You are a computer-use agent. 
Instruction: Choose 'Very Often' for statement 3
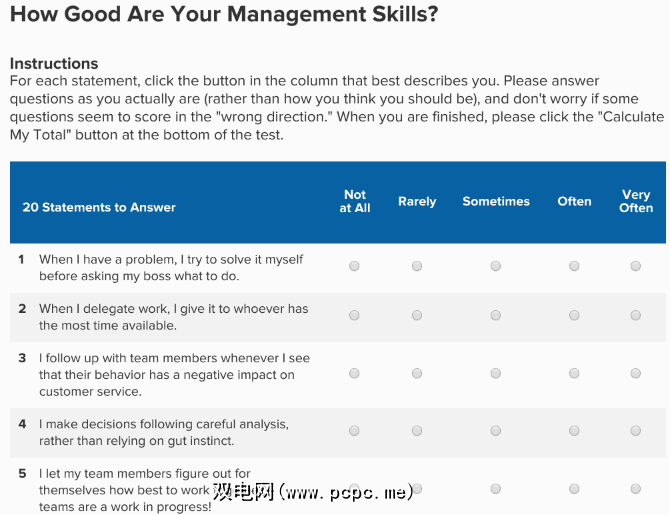pos(636,373)
